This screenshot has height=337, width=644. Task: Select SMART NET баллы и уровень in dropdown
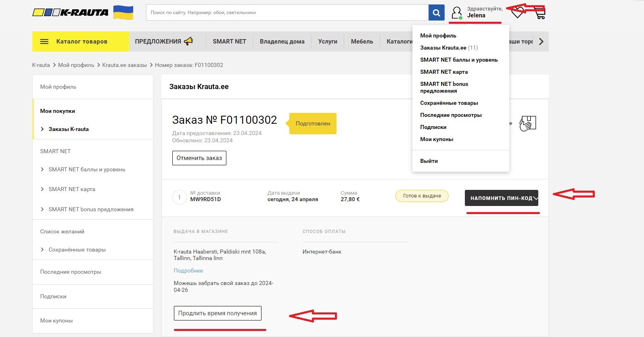[459, 60]
